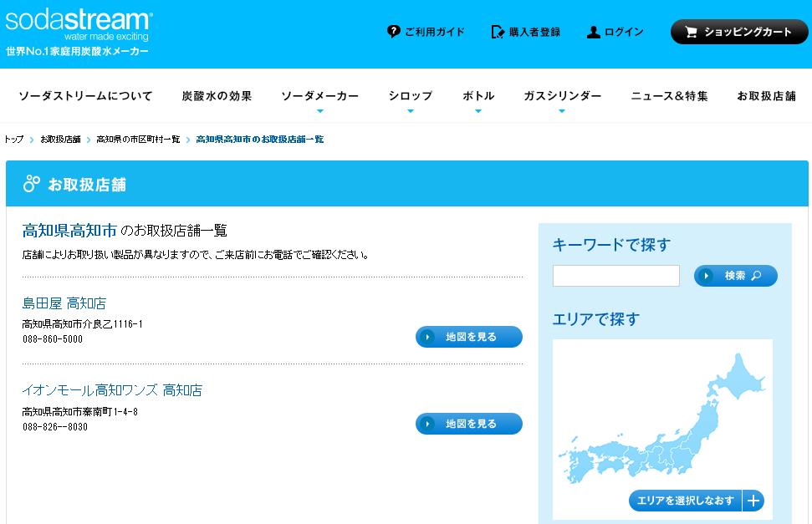Viewport: 812px width, 524px height.
Task: Focus the keyword search input field
Action: pos(616,276)
